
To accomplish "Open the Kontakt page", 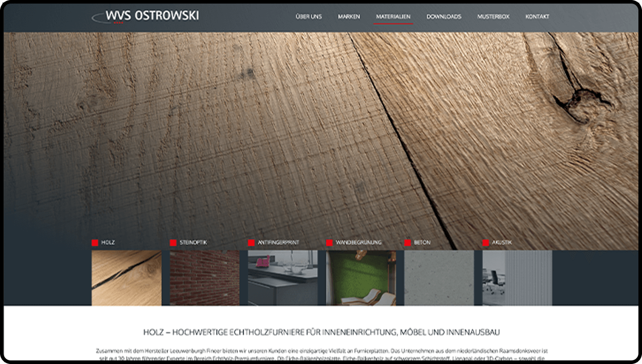I will (x=537, y=17).
